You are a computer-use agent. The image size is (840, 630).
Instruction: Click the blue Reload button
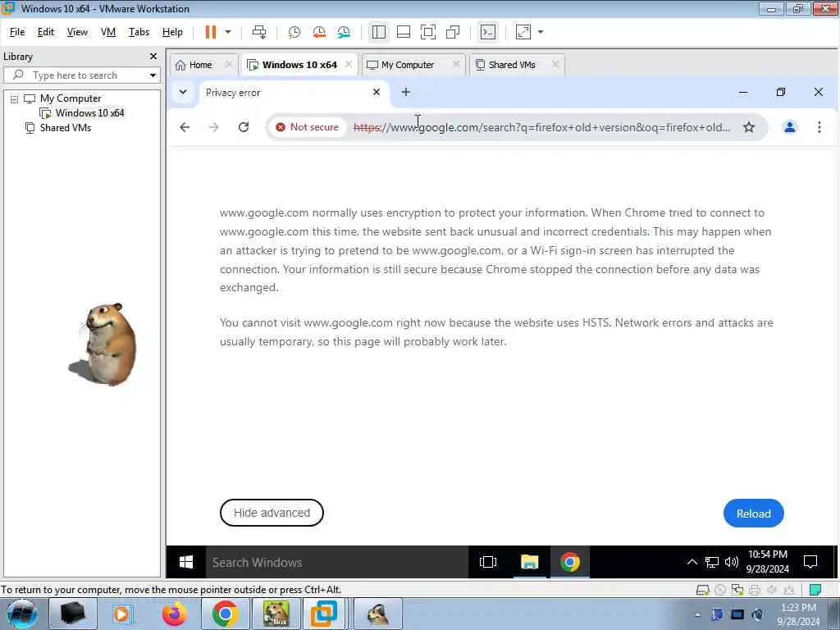tap(753, 514)
